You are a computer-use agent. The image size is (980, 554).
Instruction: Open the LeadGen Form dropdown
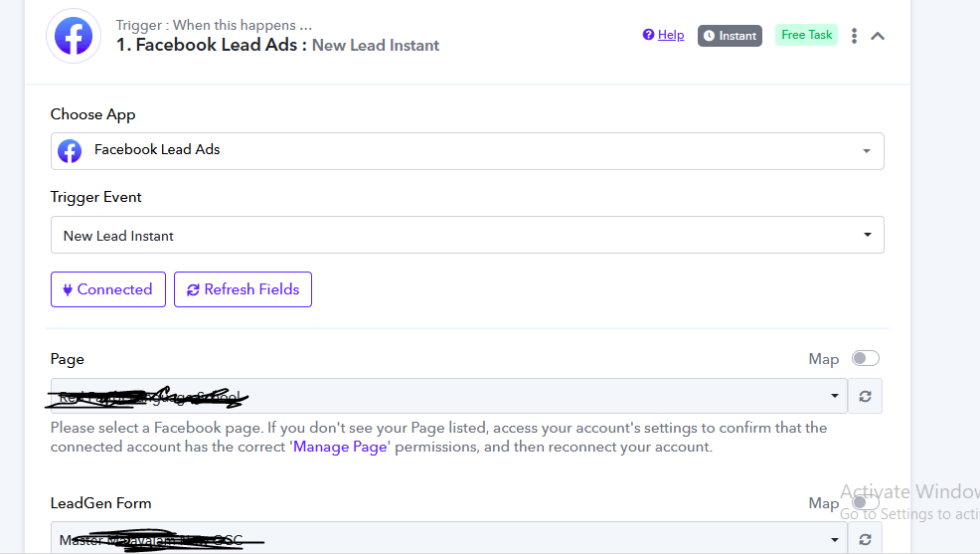point(448,539)
